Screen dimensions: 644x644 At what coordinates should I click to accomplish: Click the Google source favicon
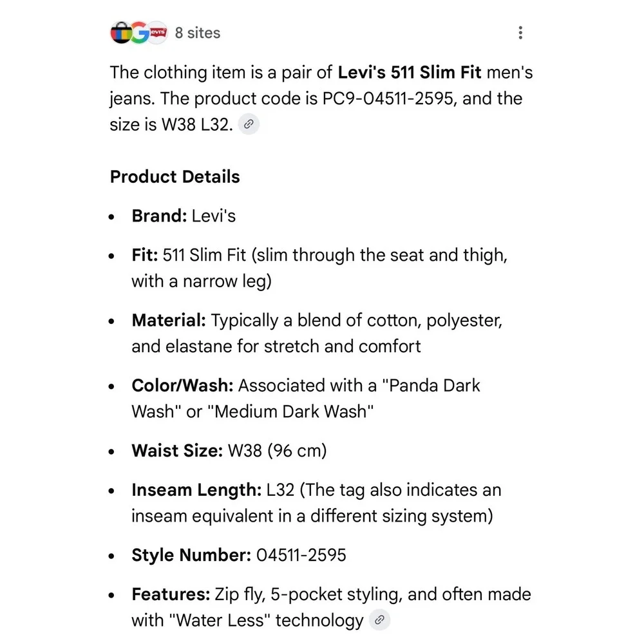tap(140, 32)
